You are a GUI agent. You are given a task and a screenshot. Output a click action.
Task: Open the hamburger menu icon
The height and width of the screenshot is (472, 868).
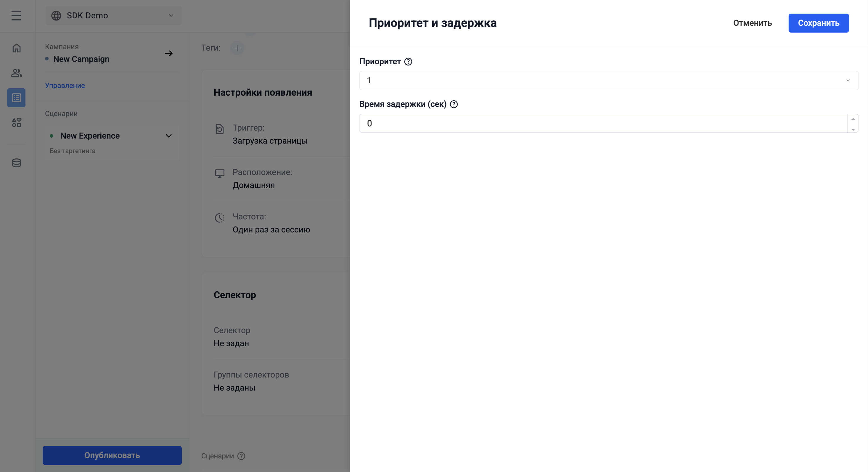(x=16, y=15)
